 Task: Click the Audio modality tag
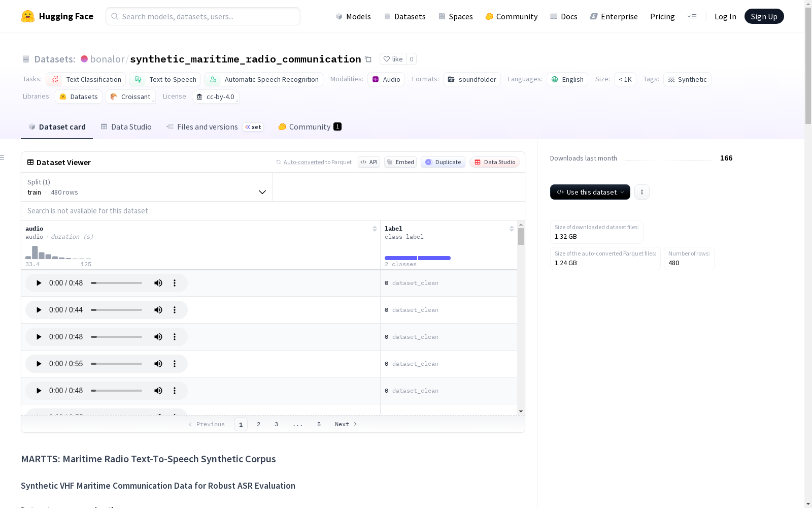[386, 79]
